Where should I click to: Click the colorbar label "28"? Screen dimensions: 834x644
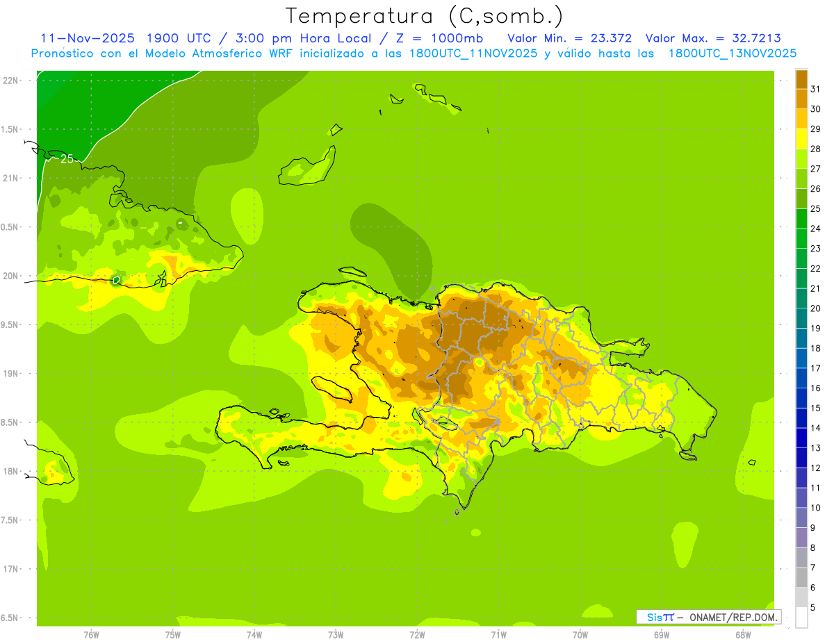click(x=816, y=149)
